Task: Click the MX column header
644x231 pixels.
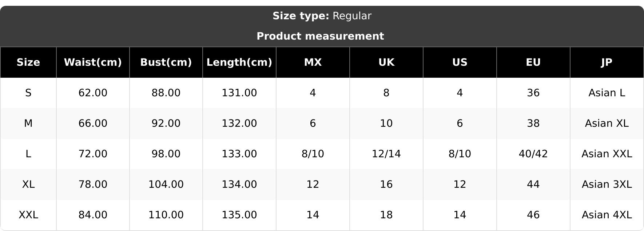Action: [x=313, y=62]
